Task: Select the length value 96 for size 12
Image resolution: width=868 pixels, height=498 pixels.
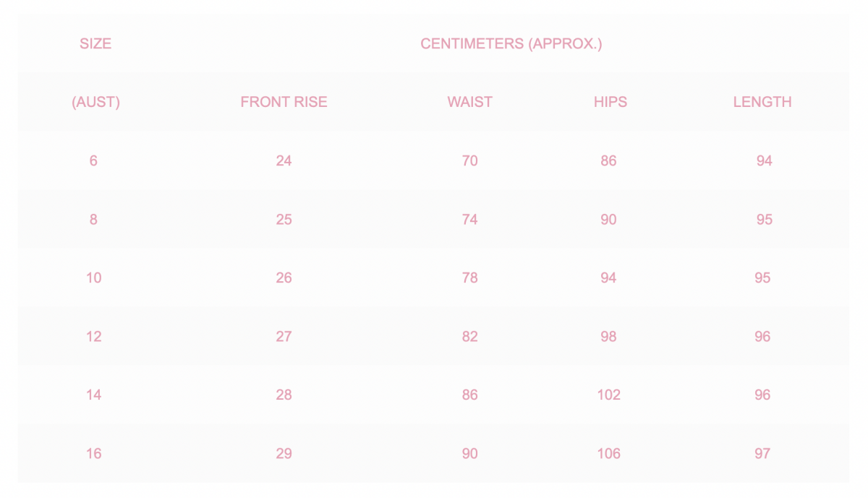Action: pyautogui.click(x=762, y=336)
